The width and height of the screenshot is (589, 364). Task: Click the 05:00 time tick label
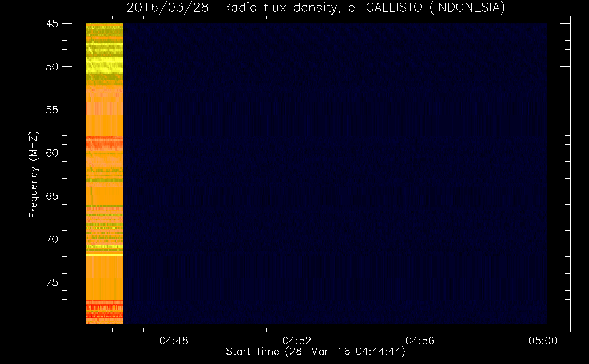(543, 341)
